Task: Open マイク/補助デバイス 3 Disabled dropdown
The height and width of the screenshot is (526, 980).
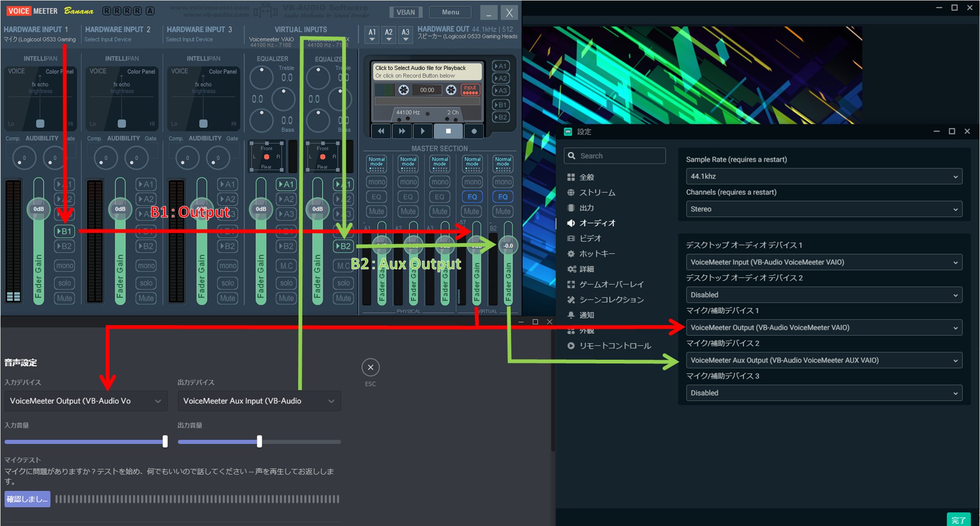Action: pos(824,393)
